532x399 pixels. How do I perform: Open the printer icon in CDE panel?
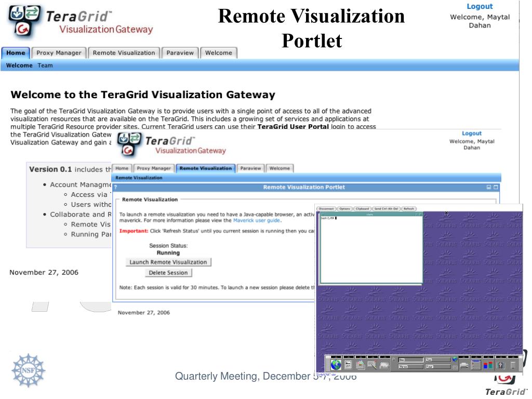(x=464, y=365)
